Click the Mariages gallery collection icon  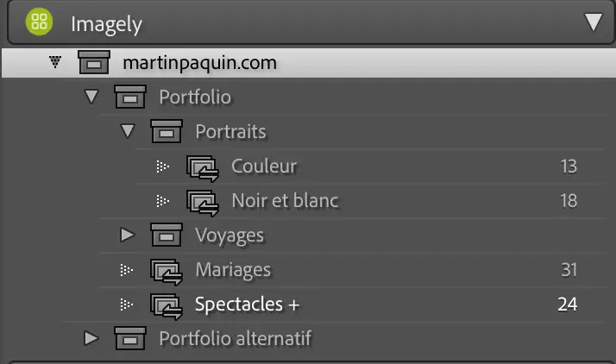pyautogui.click(x=167, y=271)
